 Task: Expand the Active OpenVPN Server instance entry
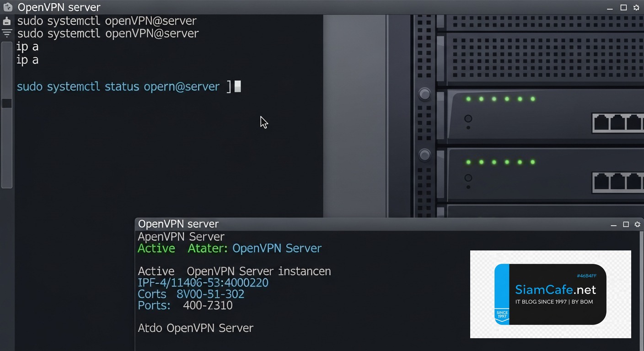pyautogui.click(x=234, y=271)
